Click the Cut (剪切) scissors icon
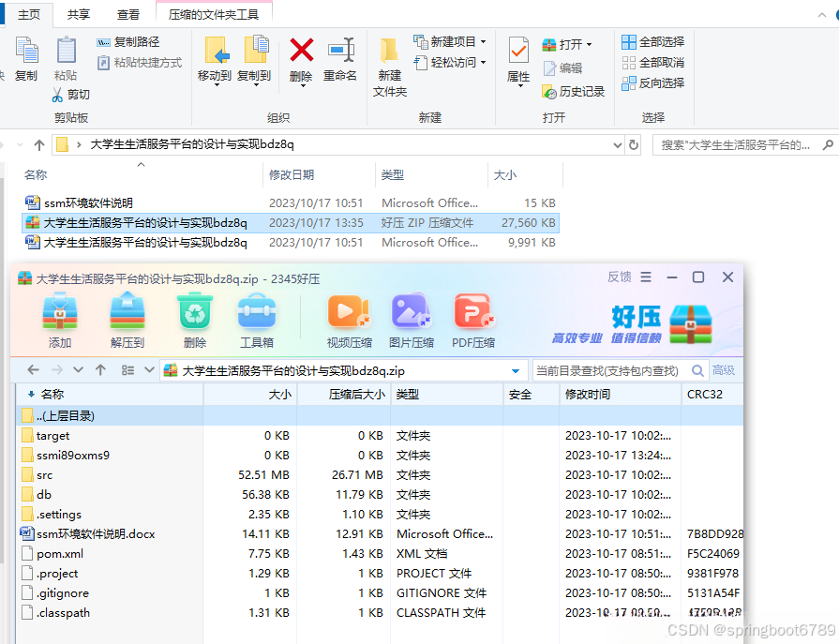839x644 pixels. [x=58, y=95]
